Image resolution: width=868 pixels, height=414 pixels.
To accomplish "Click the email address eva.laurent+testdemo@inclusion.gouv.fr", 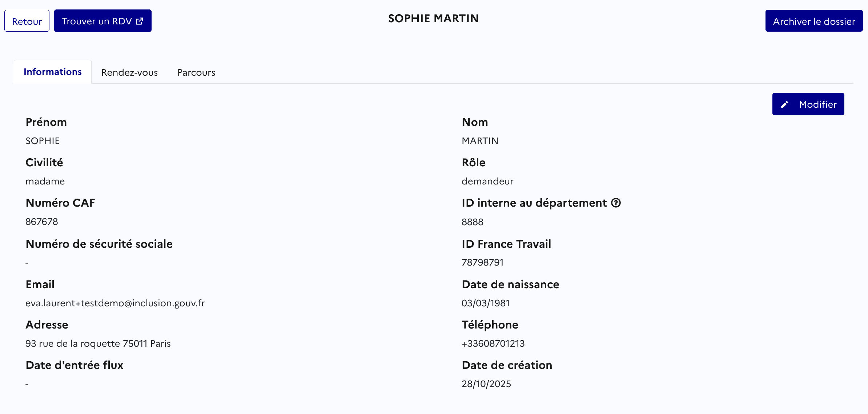I will pos(115,303).
